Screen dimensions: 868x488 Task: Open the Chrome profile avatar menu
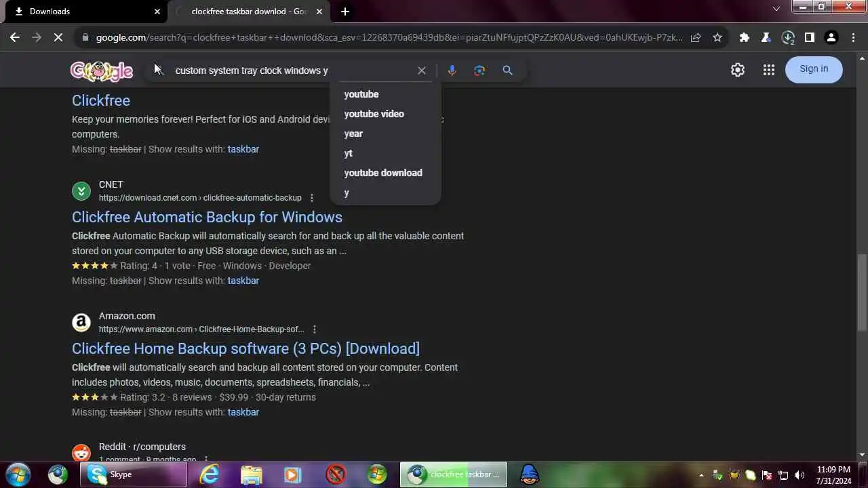(831, 38)
